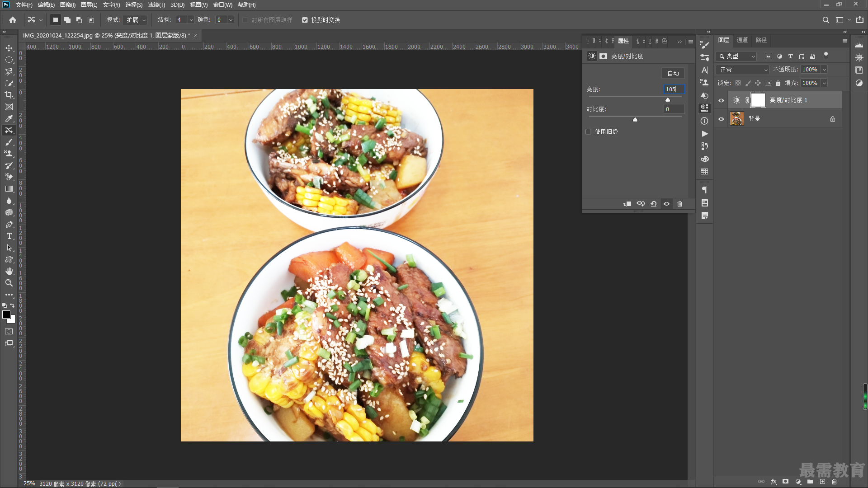The height and width of the screenshot is (488, 868).
Task: Clip adjustment to layer below icon
Action: (627, 204)
